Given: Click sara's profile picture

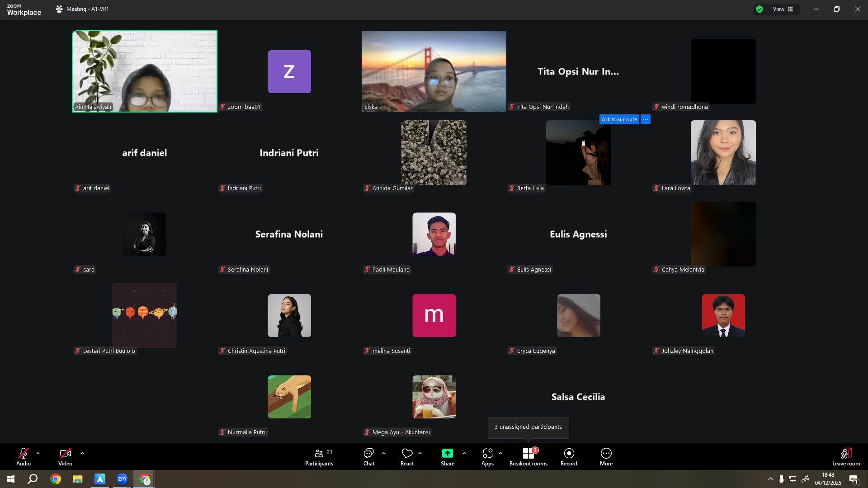Looking at the screenshot, I should tap(145, 234).
